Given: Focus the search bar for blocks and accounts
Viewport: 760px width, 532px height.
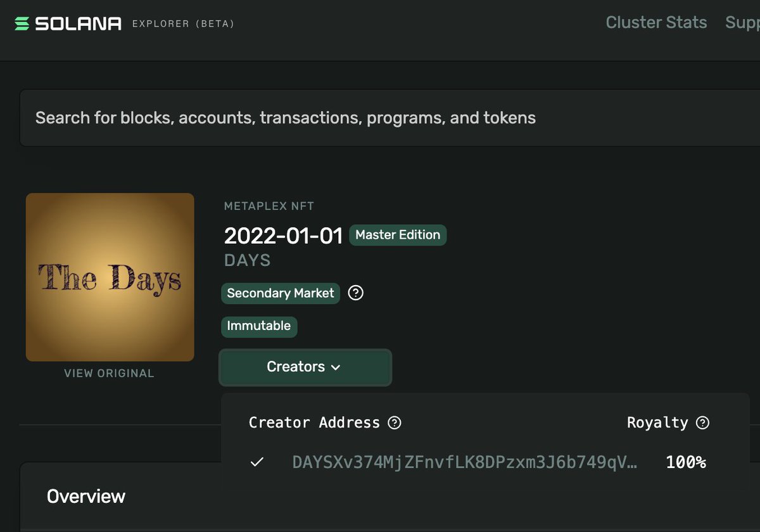Looking at the screenshot, I should point(389,118).
